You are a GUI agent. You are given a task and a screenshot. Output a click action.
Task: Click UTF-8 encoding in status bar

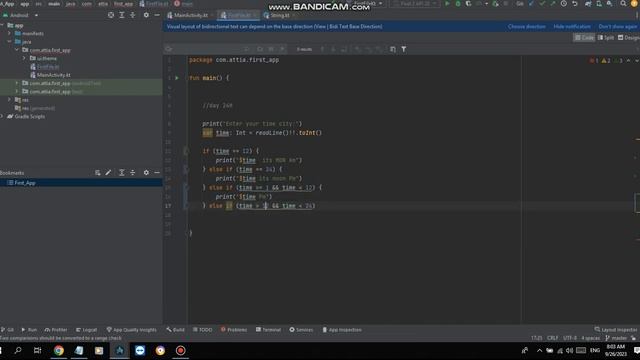570,338
